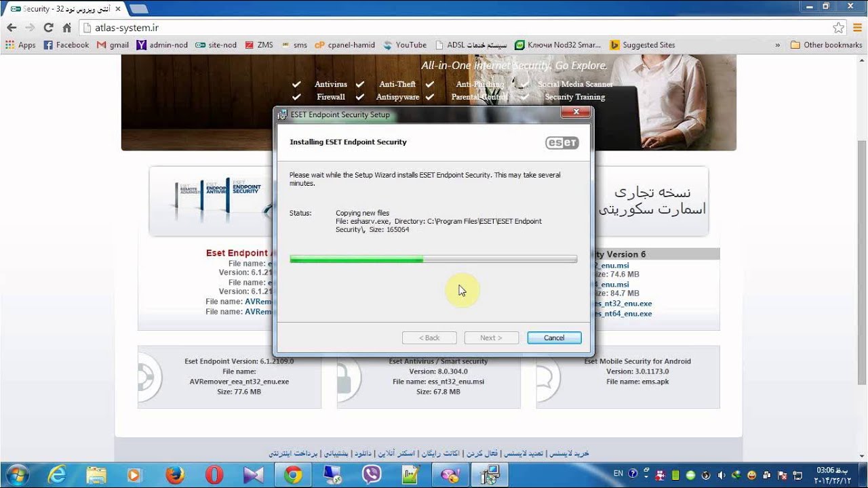Open a new Chrome tab
Viewport: 868px width, 488px height.
pyautogui.click(x=138, y=9)
